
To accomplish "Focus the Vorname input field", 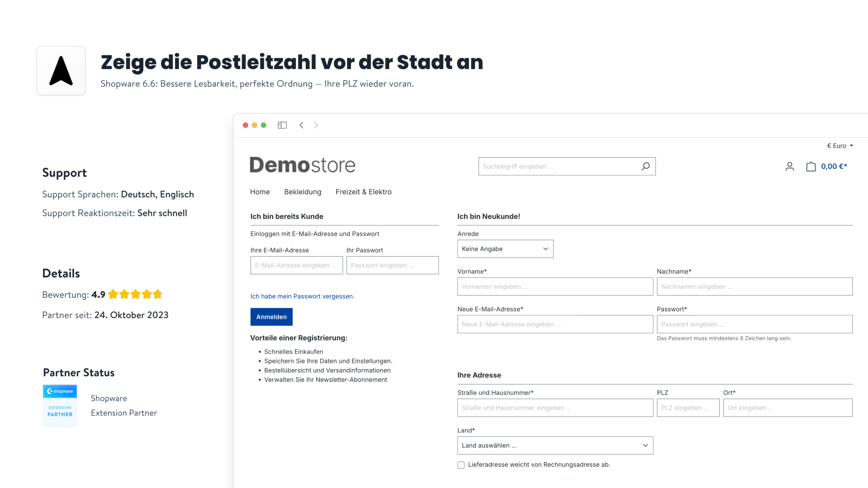I will pos(555,286).
